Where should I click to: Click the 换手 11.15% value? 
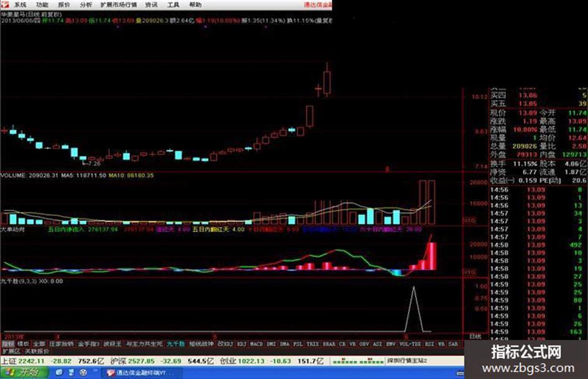525,164
